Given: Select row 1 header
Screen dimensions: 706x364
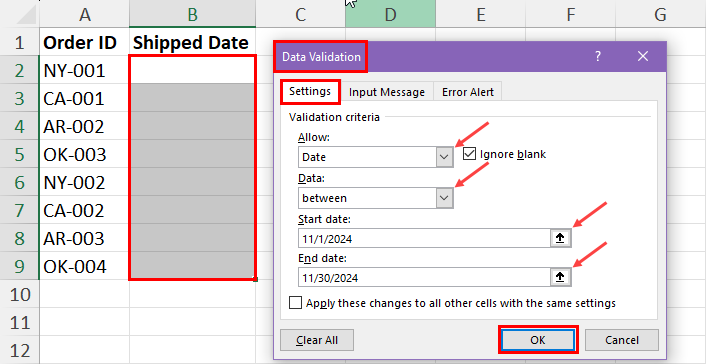Looking at the screenshot, I should tap(19, 42).
